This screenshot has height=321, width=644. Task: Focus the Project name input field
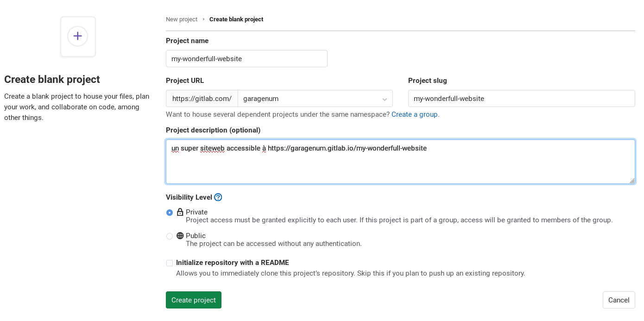tap(246, 59)
